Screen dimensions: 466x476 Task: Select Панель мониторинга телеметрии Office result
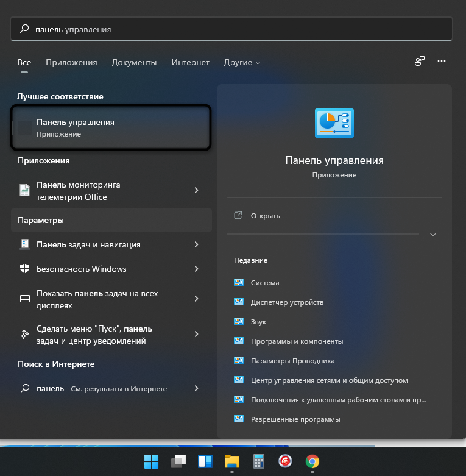(x=111, y=191)
